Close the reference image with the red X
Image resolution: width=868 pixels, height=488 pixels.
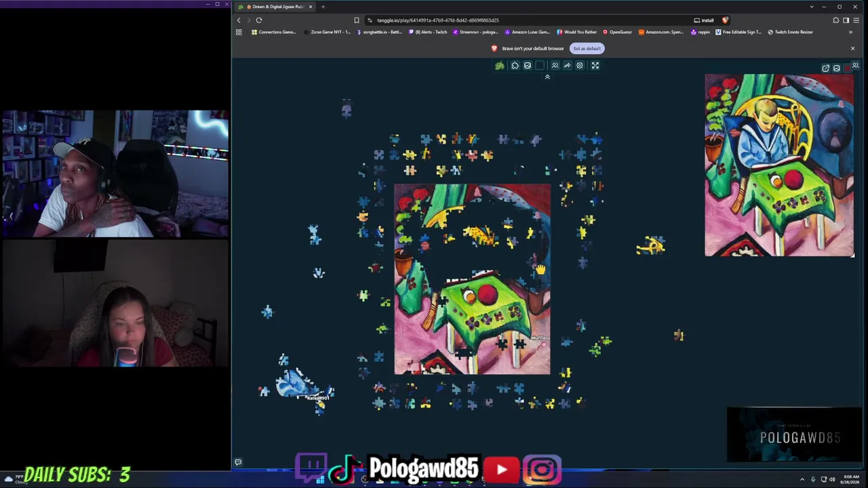click(x=846, y=68)
